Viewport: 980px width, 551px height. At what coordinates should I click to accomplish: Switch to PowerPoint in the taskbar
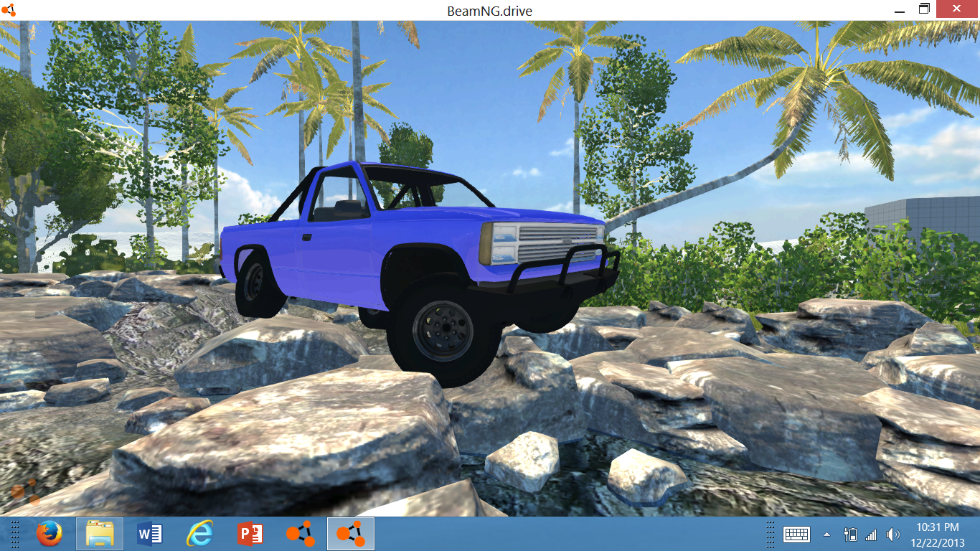pyautogui.click(x=250, y=534)
